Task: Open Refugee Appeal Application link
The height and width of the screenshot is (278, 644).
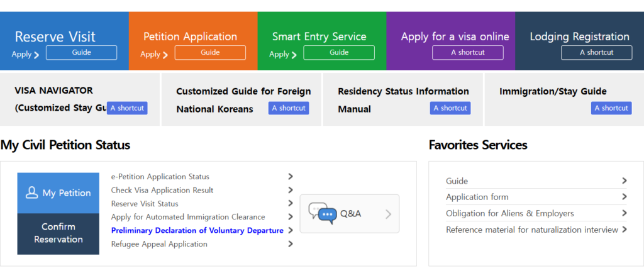Action: pyautogui.click(x=159, y=244)
